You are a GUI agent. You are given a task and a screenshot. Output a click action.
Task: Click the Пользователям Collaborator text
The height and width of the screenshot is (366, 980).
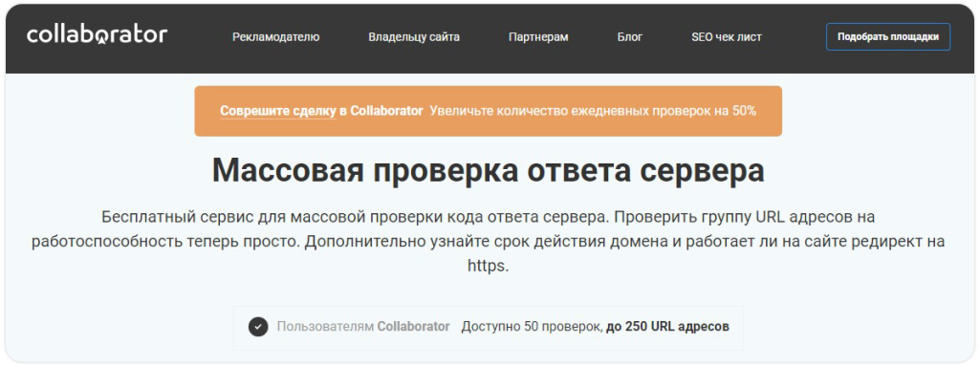pos(363,327)
